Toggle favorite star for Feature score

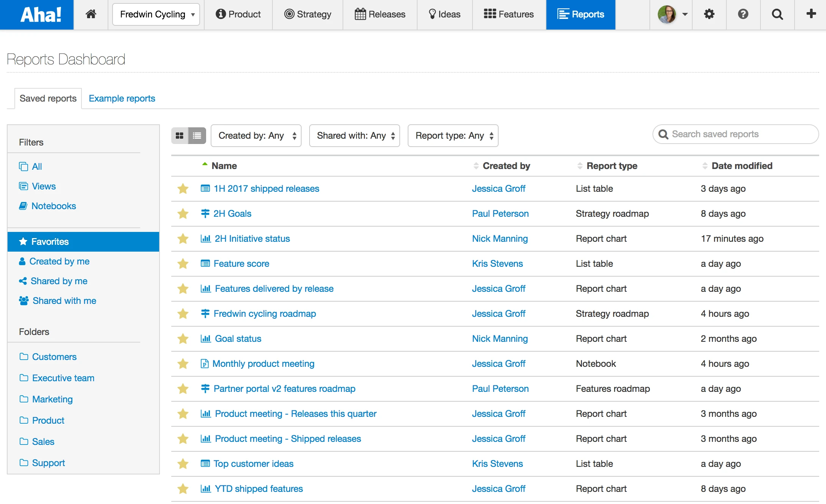click(x=183, y=264)
